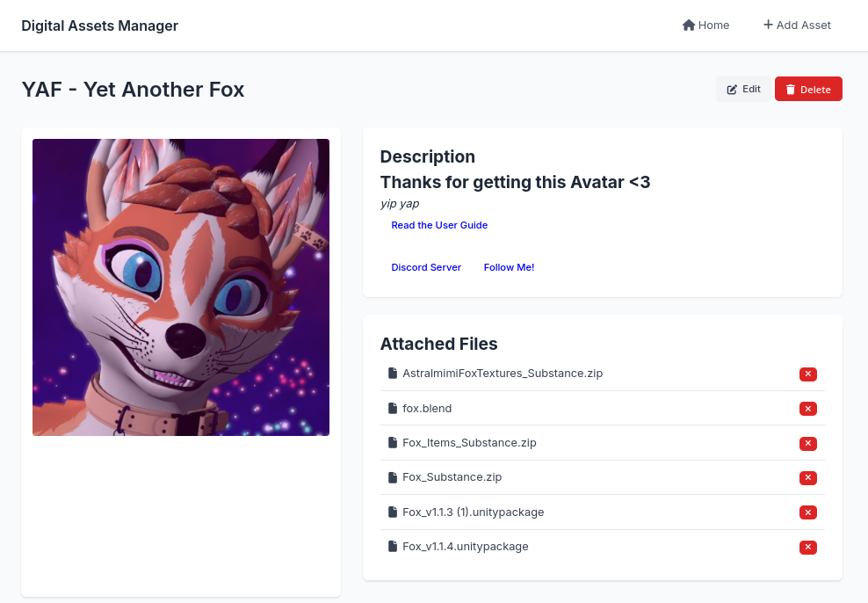Remove the AstralmimiFoxTextures_Substance.zip file
Viewport: 868px width, 603px height.
(807, 374)
